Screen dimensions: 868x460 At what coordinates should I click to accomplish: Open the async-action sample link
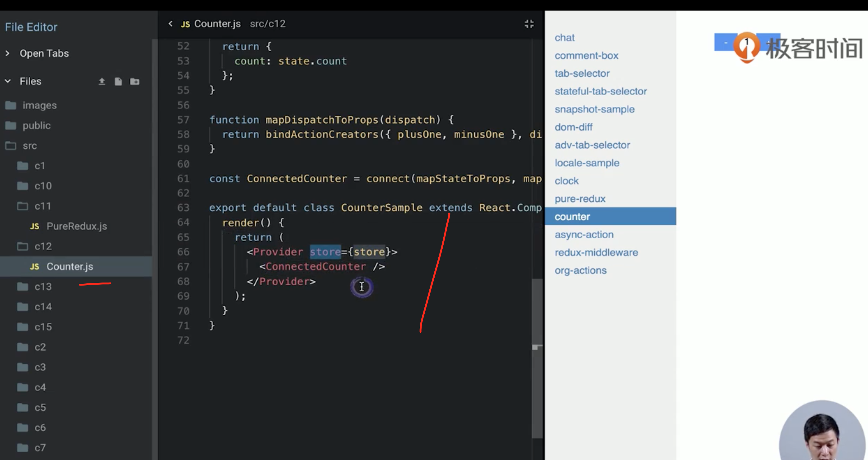584,234
